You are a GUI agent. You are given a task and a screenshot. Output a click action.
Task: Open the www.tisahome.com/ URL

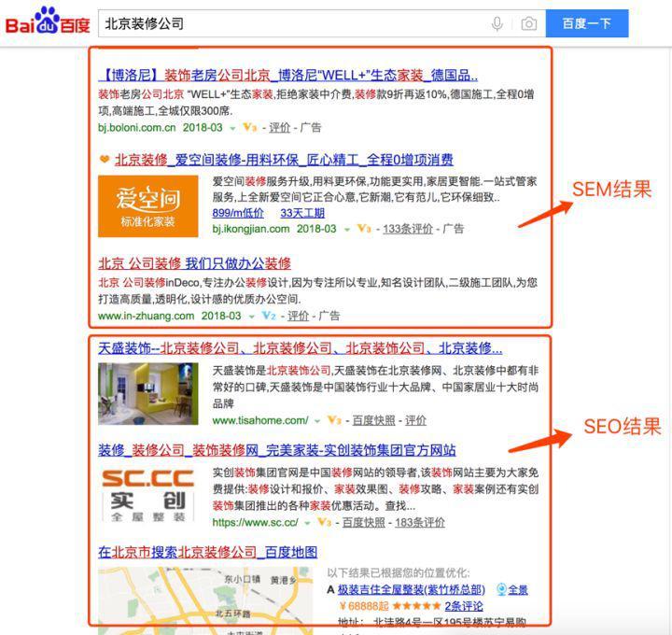click(x=260, y=420)
